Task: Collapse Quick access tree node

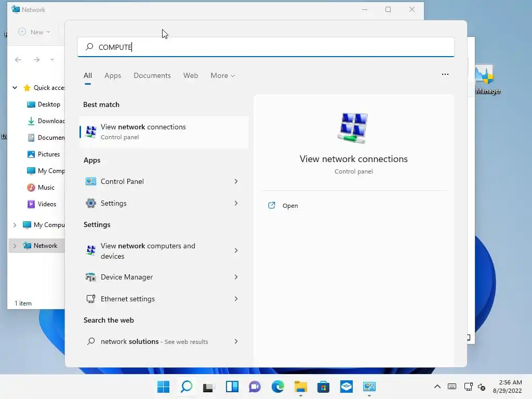Action: click(x=15, y=87)
